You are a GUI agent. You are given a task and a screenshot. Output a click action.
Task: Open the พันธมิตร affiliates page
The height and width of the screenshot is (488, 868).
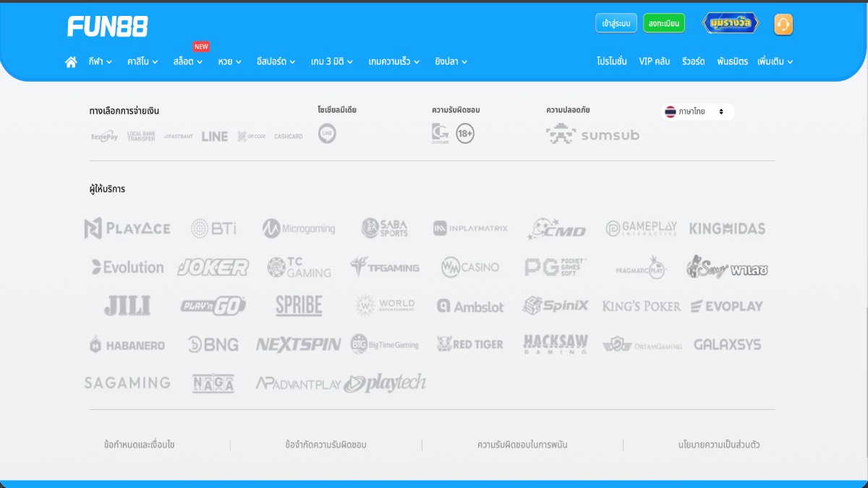[732, 62]
